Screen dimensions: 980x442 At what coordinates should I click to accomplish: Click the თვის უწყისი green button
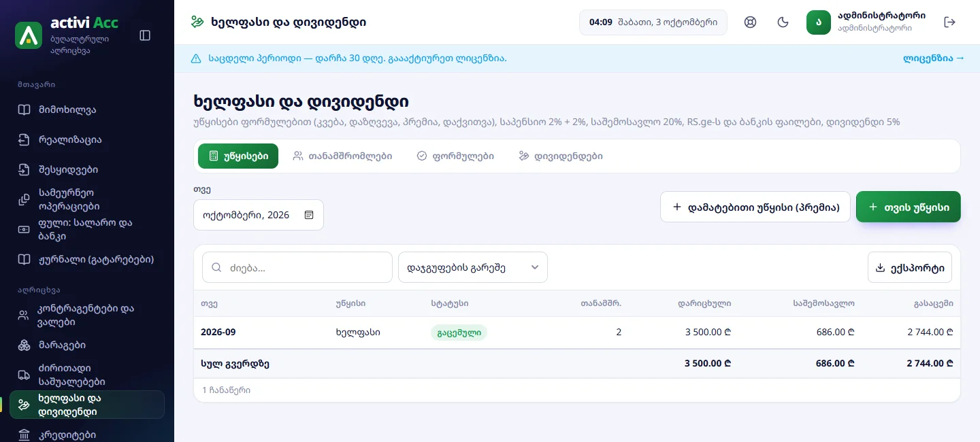click(x=908, y=207)
